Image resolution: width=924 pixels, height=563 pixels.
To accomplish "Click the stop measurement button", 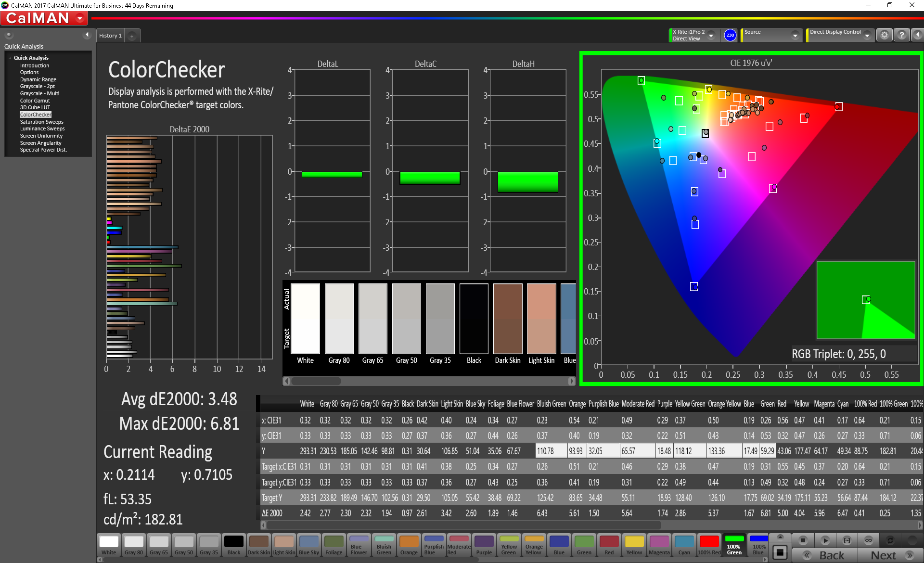I will pyautogui.click(x=803, y=540).
